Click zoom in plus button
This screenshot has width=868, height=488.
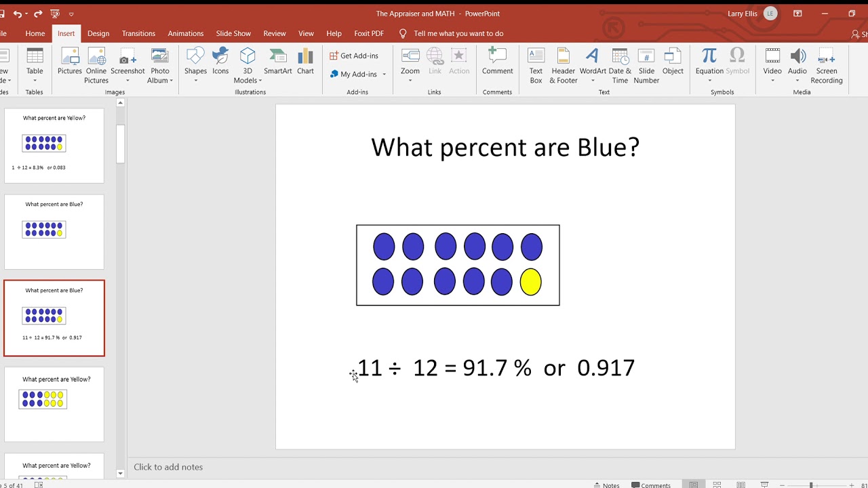(851, 485)
